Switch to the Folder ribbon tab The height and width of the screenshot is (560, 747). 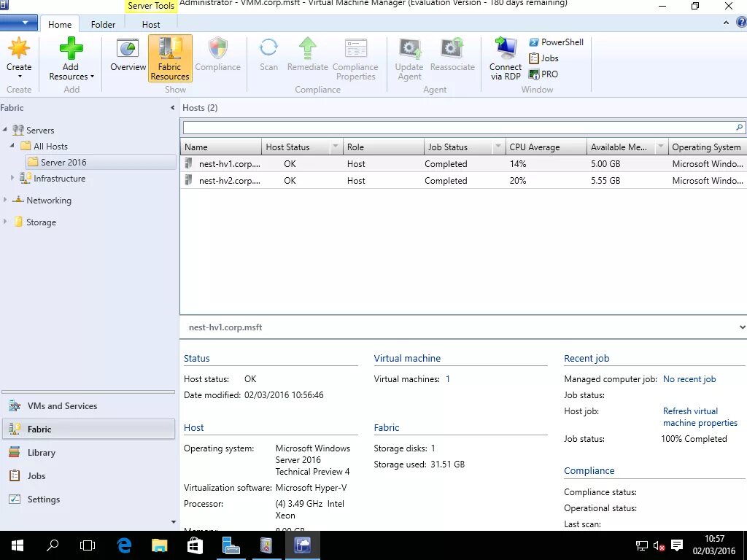pyautogui.click(x=103, y=24)
